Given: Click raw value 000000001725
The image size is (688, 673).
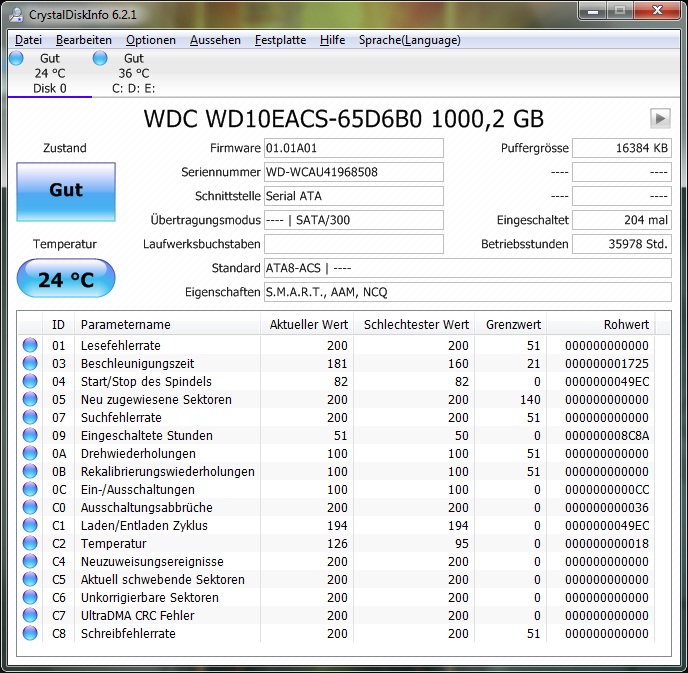Looking at the screenshot, I should tap(607, 364).
